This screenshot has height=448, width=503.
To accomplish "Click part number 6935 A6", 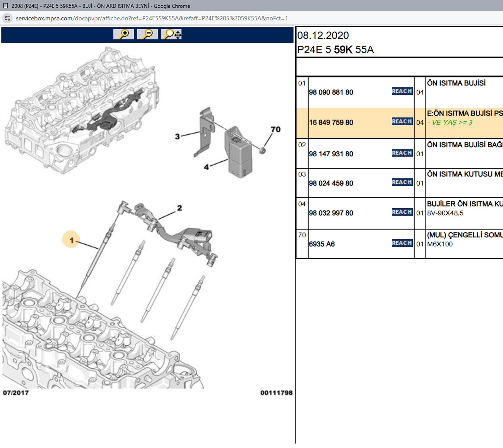I will [322, 244].
